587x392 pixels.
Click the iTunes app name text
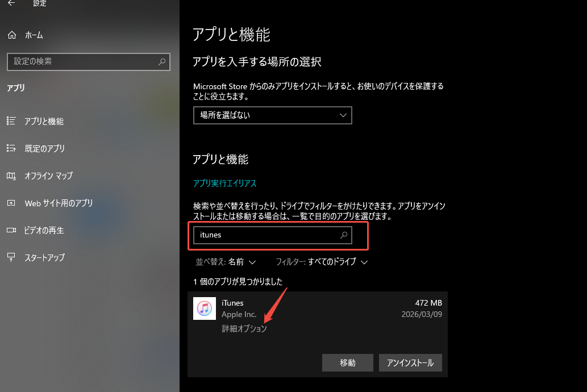(x=232, y=303)
